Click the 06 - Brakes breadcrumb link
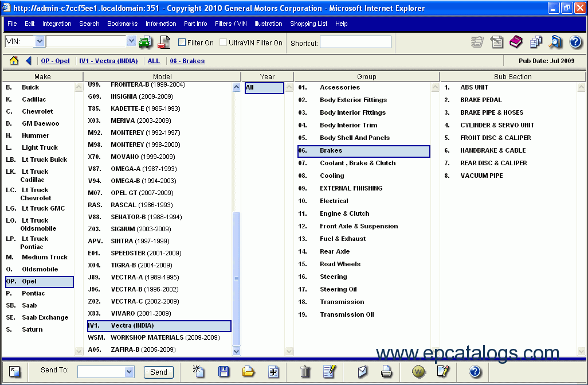 187,61
